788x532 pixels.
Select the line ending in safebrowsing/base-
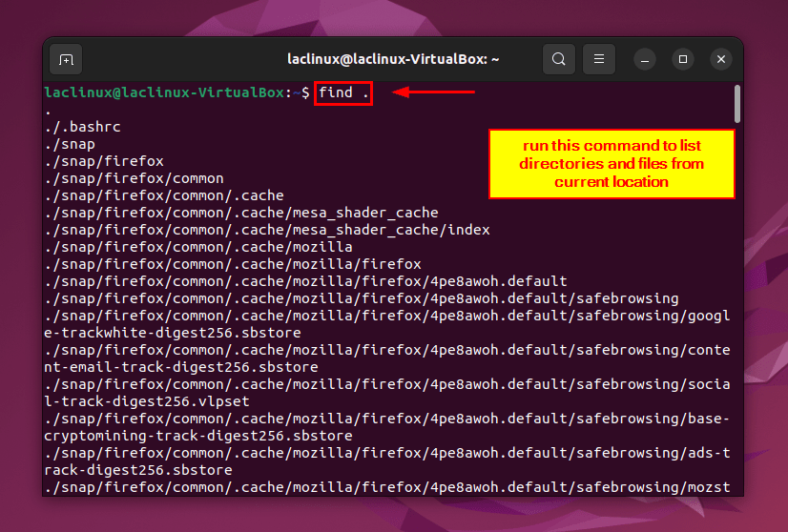click(x=387, y=419)
